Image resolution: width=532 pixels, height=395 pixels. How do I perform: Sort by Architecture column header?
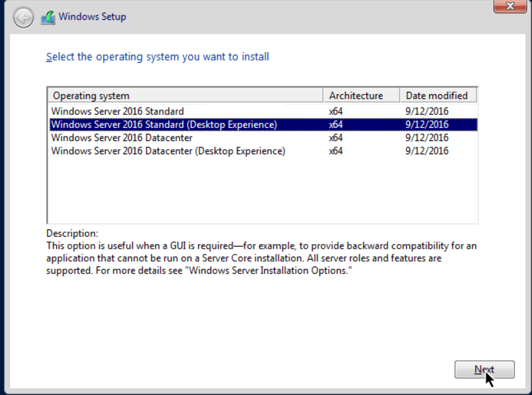point(361,96)
